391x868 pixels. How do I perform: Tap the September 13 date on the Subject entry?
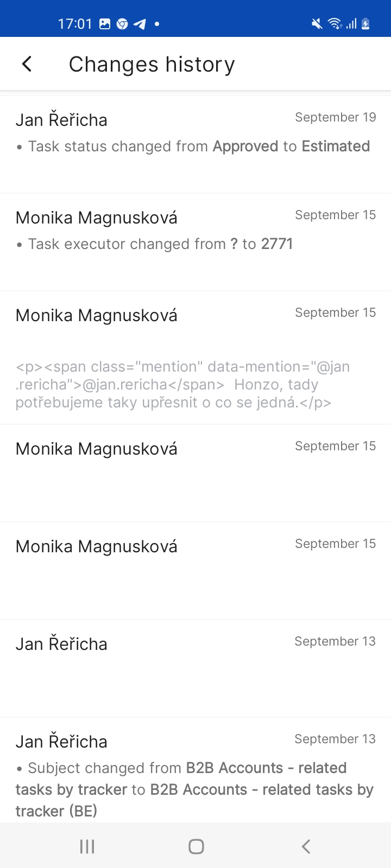[x=335, y=739]
